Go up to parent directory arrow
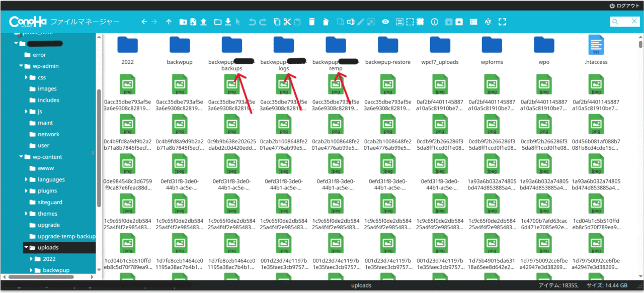This screenshot has width=644, height=293. tap(169, 22)
